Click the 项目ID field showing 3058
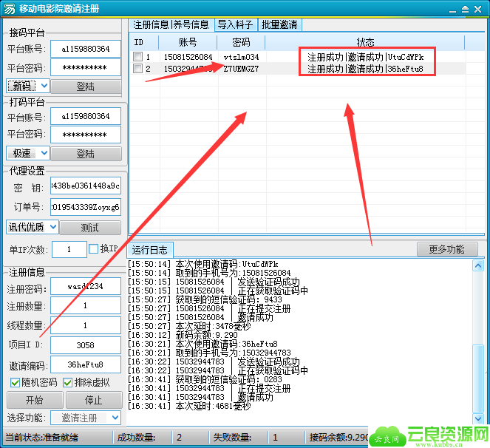Viewport: 490px width, 448px height. point(86,345)
